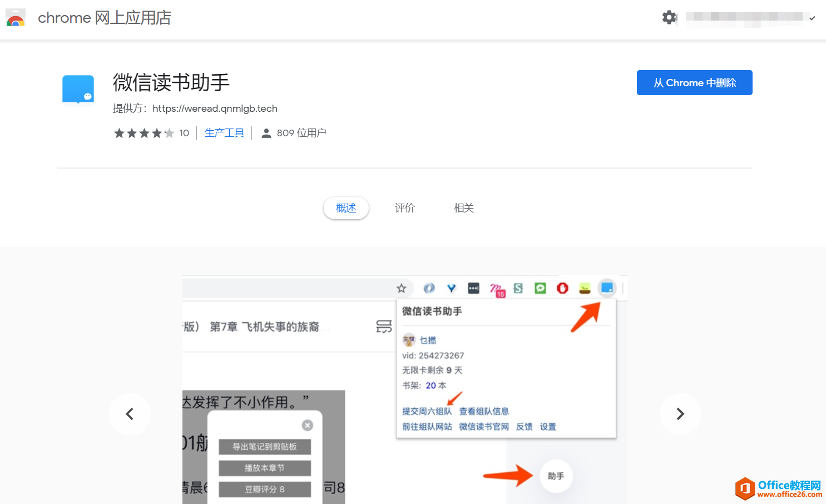Click the chrome 网上应用店 header title
826x504 pixels.
pyautogui.click(x=105, y=18)
